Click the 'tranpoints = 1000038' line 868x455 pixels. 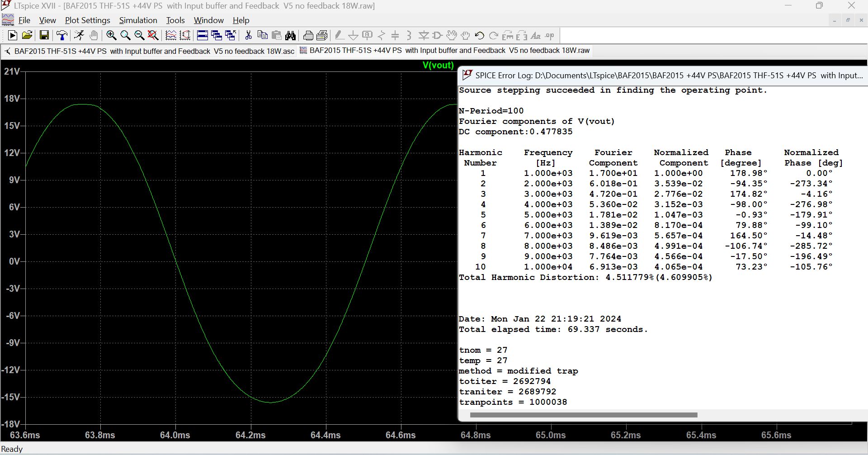coord(513,402)
